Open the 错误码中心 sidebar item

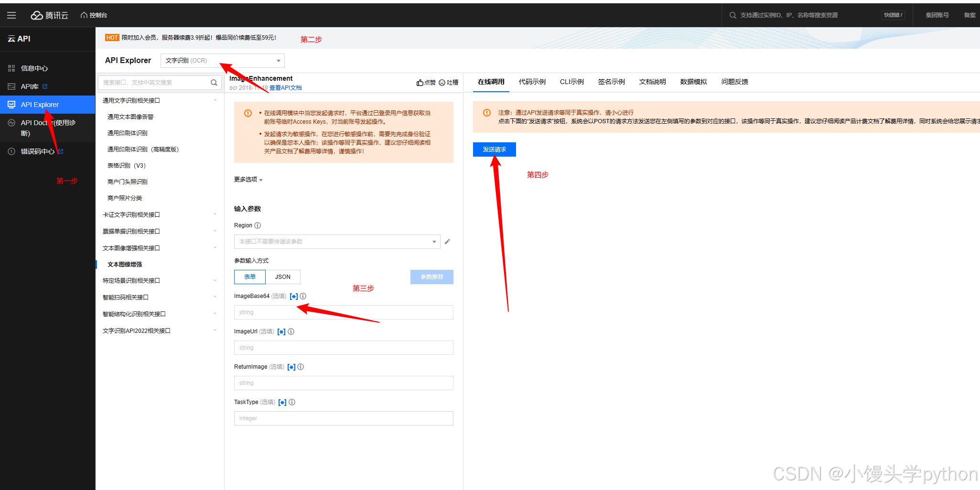pos(37,151)
